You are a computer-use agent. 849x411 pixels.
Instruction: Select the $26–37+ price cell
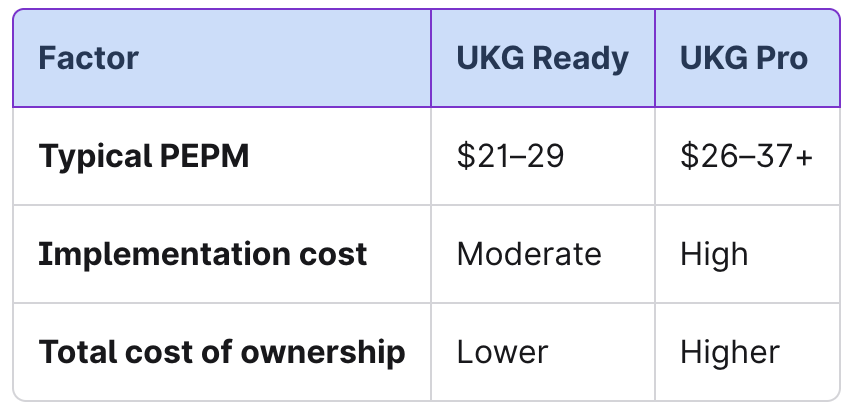746,156
